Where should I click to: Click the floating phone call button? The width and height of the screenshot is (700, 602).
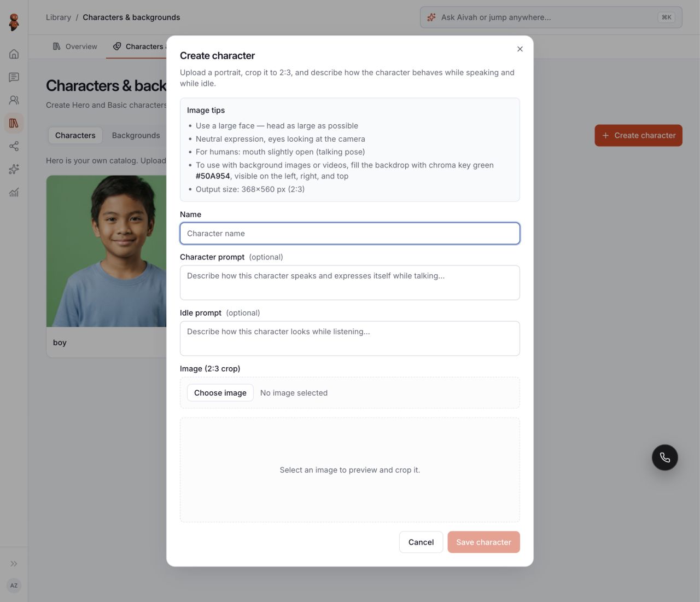click(665, 458)
